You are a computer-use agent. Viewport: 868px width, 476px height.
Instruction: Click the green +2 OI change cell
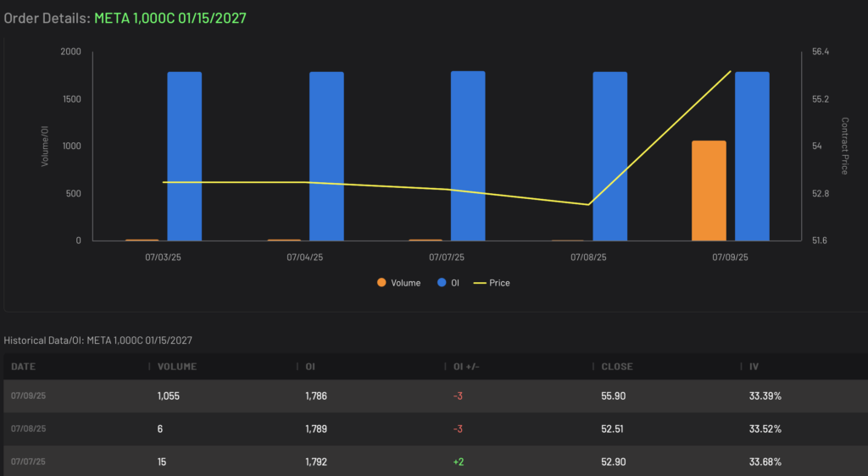[459, 462]
